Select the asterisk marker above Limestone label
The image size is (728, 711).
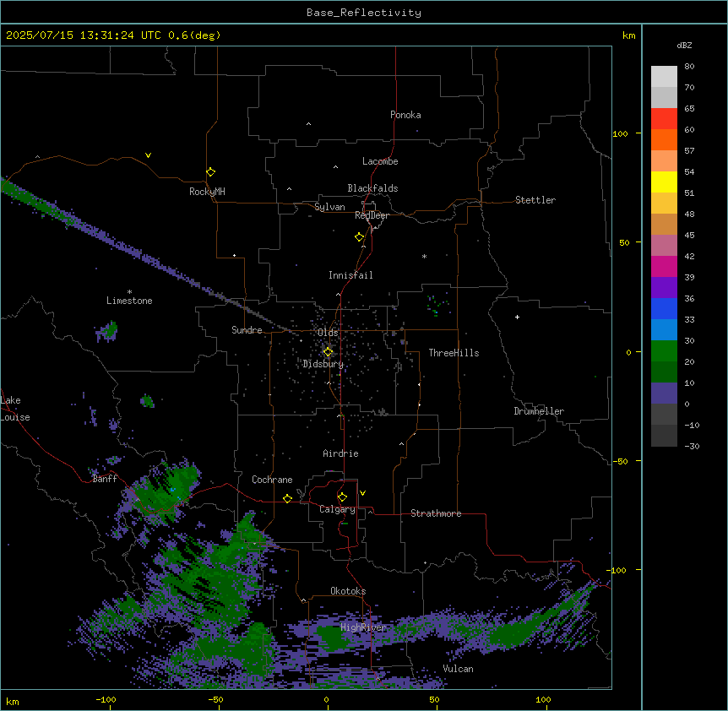(x=129, y=292)
